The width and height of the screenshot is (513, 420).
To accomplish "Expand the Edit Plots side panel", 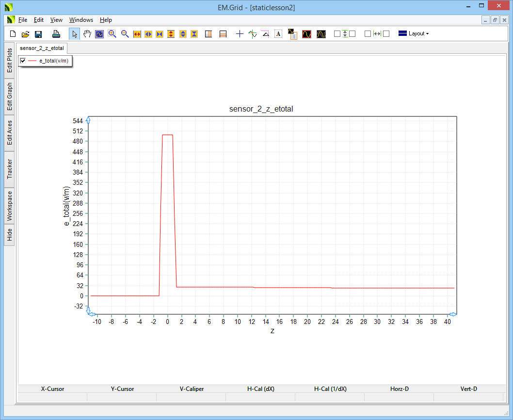I will 9,60.
